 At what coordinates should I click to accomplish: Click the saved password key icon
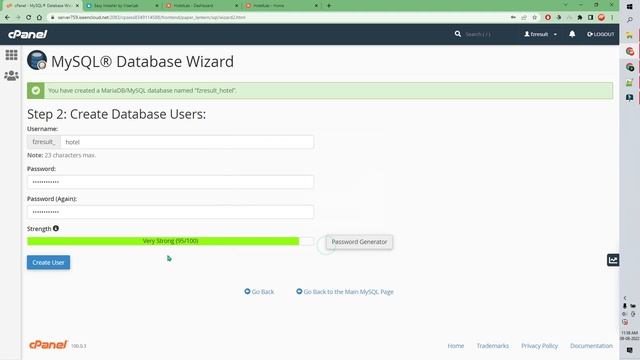coord(513,18)
